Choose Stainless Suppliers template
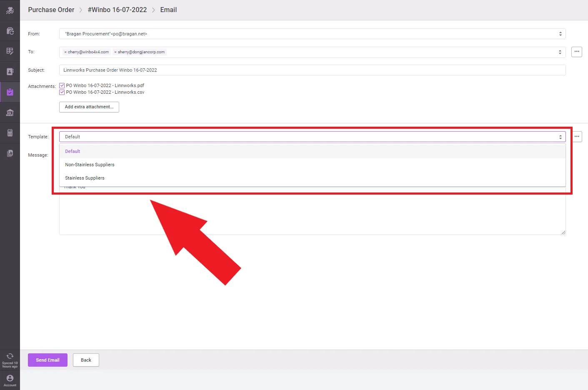The image size is (588, 390). 312,178
